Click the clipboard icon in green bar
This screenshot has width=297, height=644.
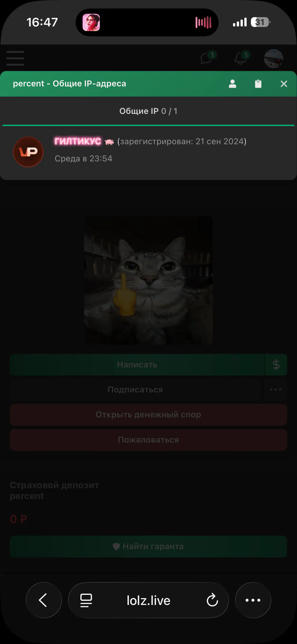point(258,84)
